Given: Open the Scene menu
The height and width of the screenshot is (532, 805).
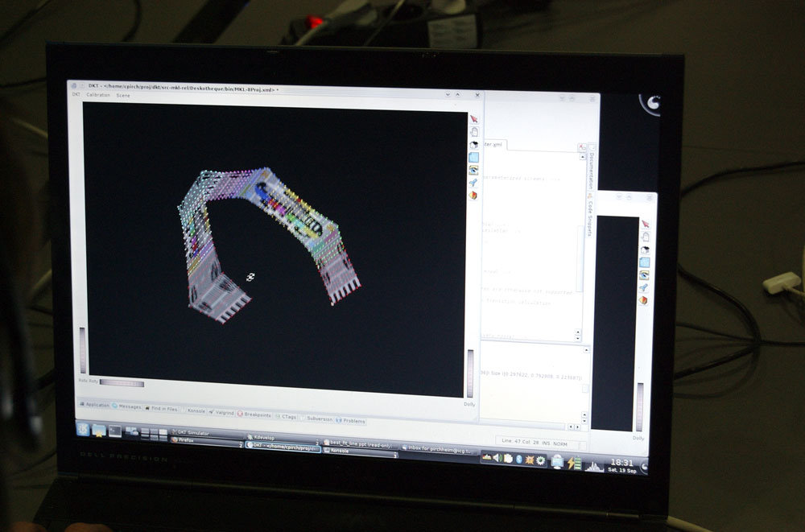Looking at the screenshot, I should point(123,96).
